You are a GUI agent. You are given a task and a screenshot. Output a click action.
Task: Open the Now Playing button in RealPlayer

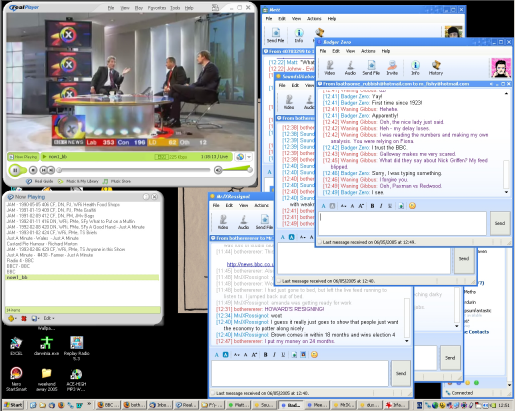[23, 157]
